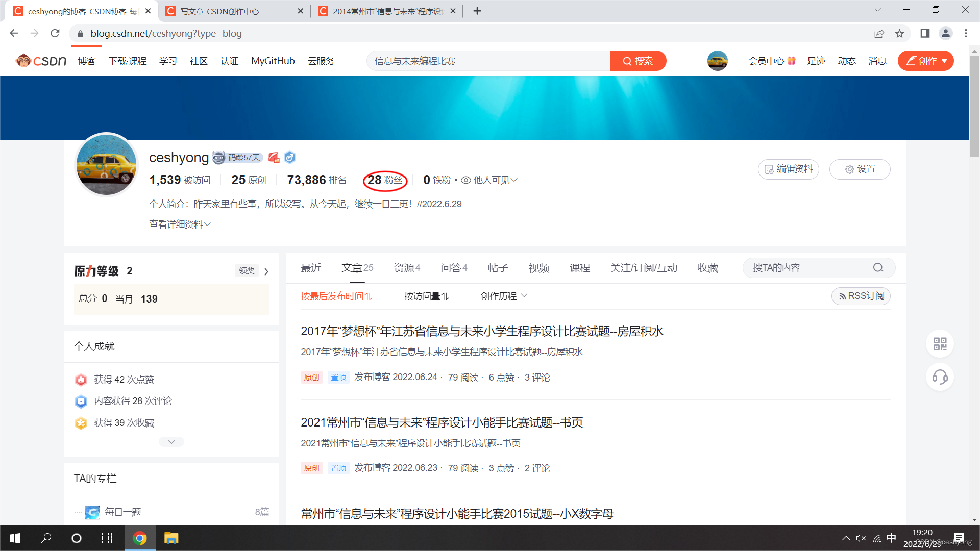Viewport: 980px width, 551px height.
Task: Open the 问答 tab
Action: (454, 267)
